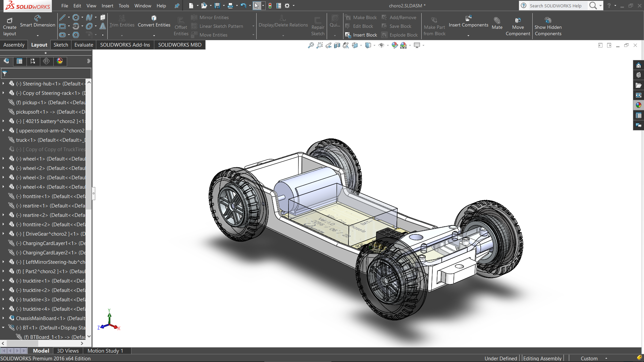Click the Mate tool icon
The width and height of the screenshot is (644, 362).
[497, 21]
